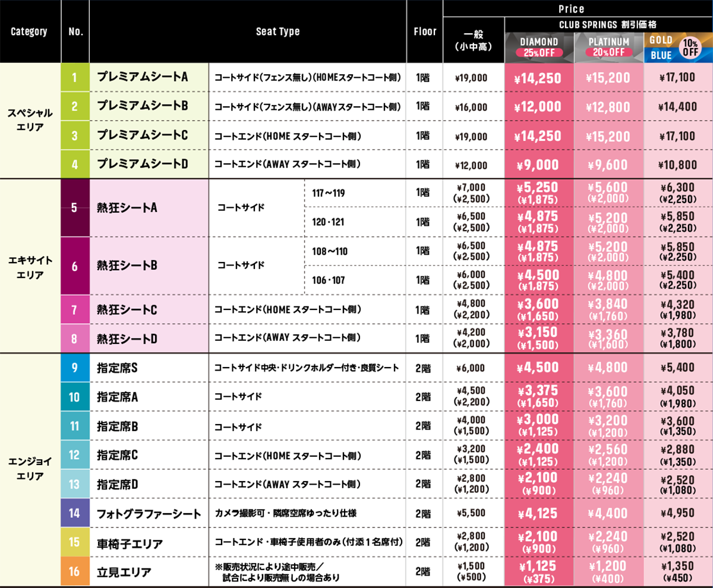Select the プレミアムシートD seat name
The image size is (713, 588).
pos(143,165)
